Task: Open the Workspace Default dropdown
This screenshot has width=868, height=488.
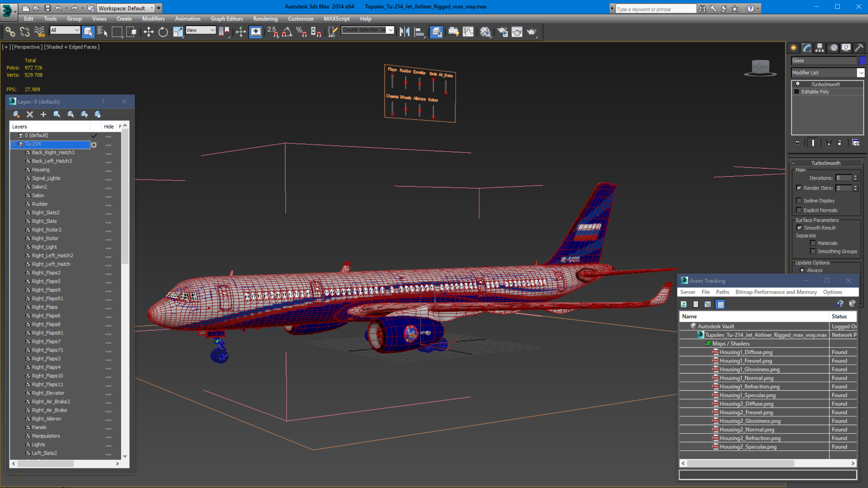Action: (125, 8)
